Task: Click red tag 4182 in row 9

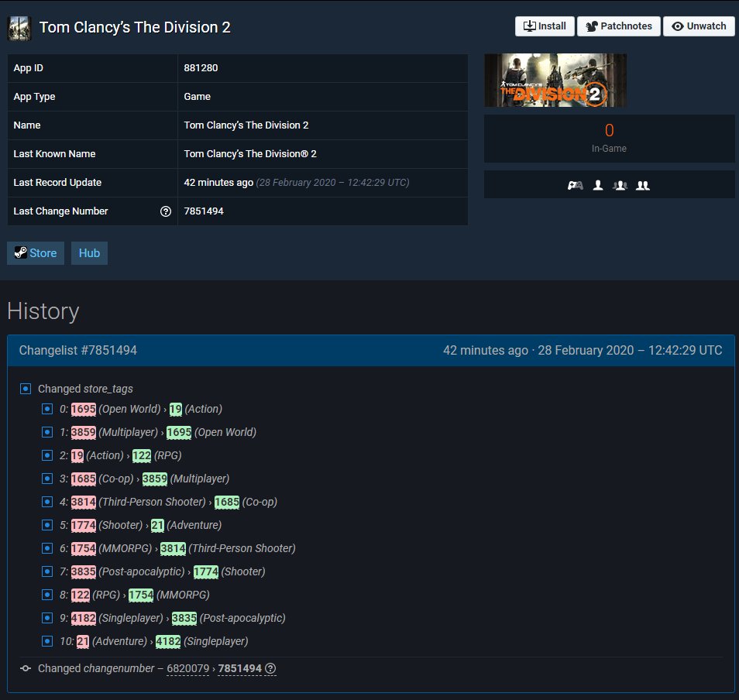Action: pyautogui.click(x=84, y=618)
